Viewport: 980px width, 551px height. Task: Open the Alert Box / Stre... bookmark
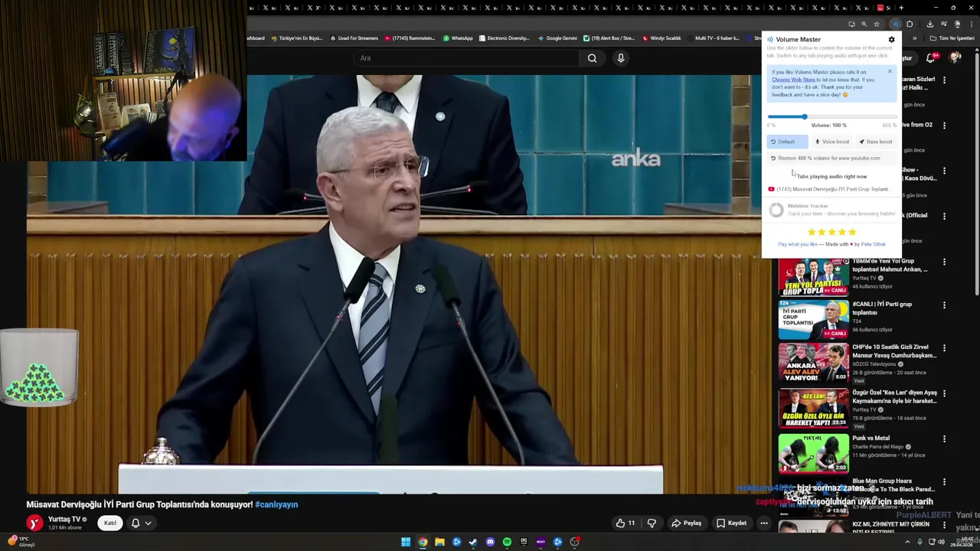tap(609, 38)
